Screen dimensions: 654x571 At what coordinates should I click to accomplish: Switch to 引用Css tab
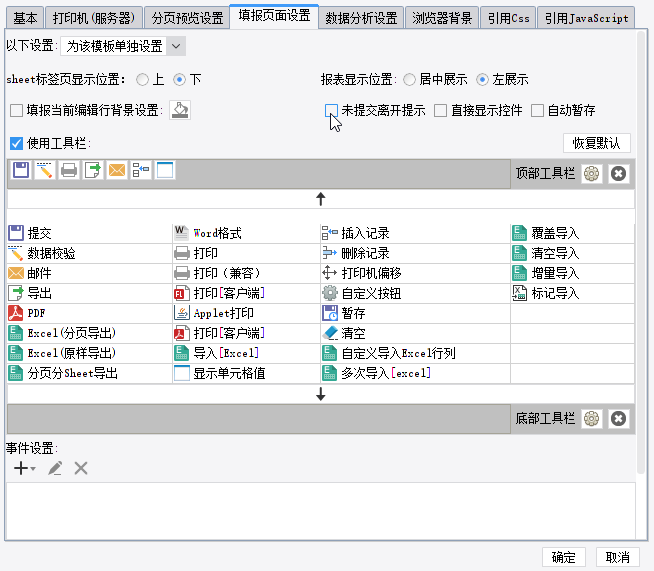508,18
